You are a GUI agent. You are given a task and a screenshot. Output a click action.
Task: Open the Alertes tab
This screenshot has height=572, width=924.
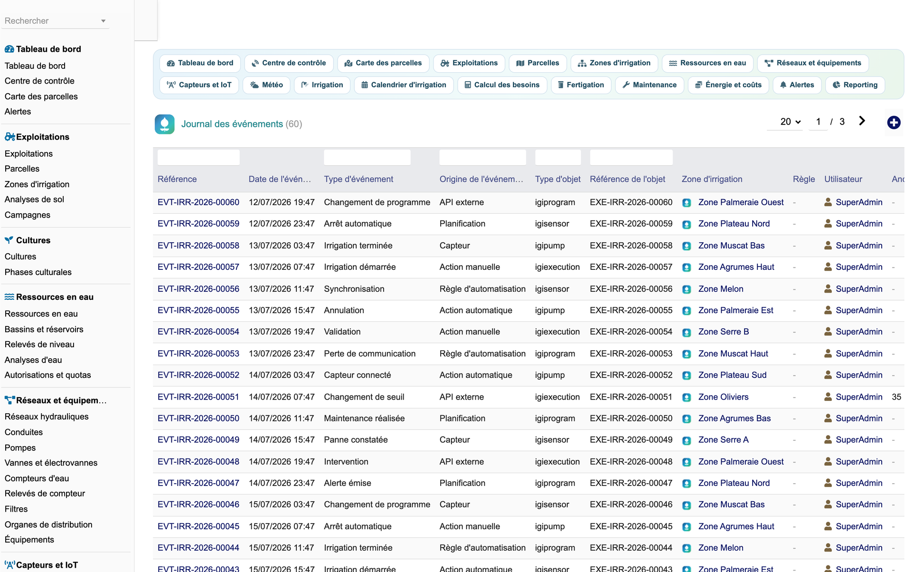point(797,85)
